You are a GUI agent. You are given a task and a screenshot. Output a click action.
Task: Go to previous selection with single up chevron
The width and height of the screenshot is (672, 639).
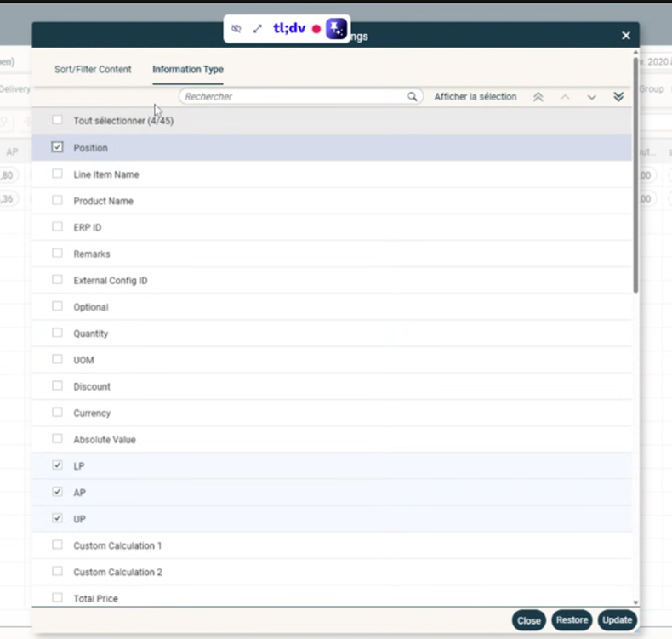[565, 97]
